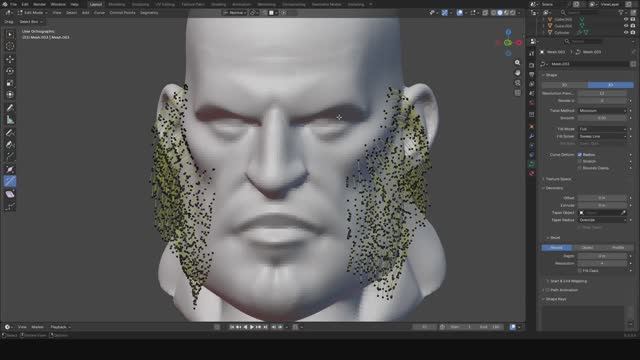This screenshot has width=640, height=360.
Task: Open the Material properties tab icon
Action: [x=532, y=173]
